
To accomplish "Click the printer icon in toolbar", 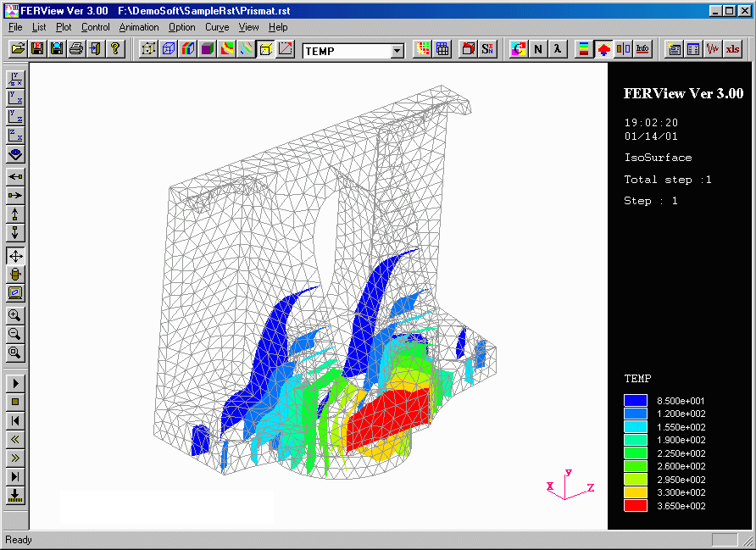I will click(x=76, y=49).
